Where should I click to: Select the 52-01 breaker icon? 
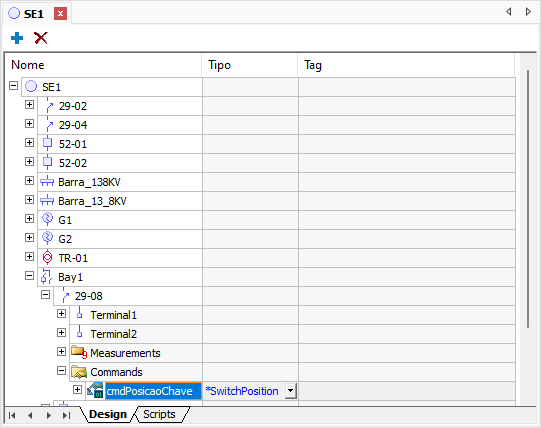tap(47, 144)
